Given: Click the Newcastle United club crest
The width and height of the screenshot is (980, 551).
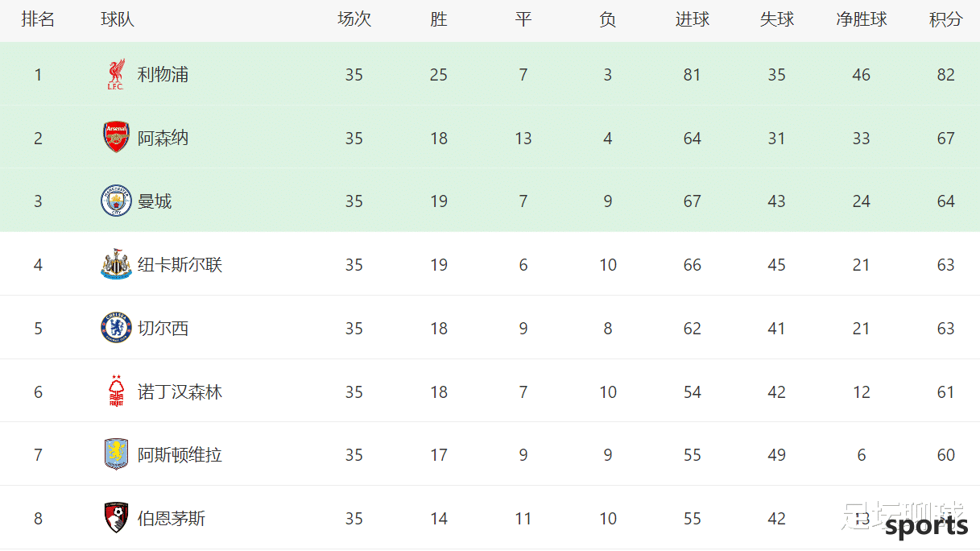Looking at the screenshot, I should (x=116, y=265).
